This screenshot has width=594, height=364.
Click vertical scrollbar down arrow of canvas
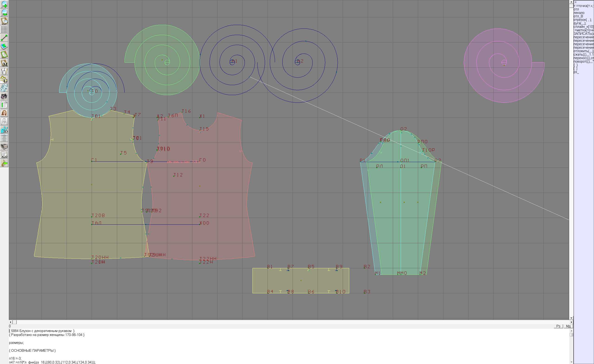click(571, 318)
